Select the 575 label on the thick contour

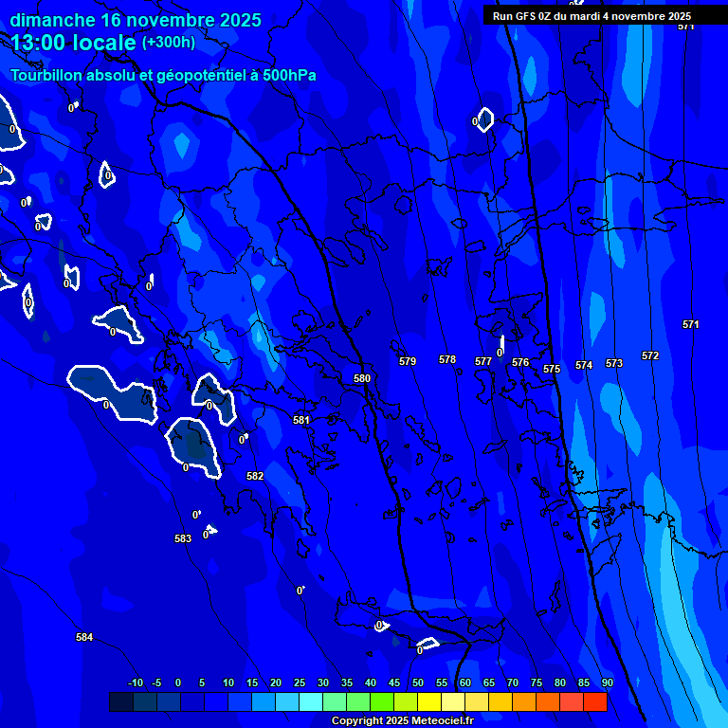click(x=552, y=369)
